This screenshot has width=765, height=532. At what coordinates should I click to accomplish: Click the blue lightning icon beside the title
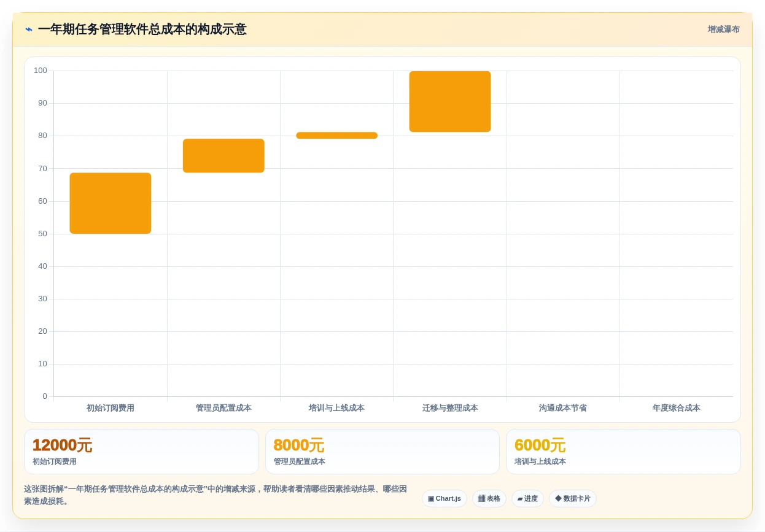[x=29, y=29]
